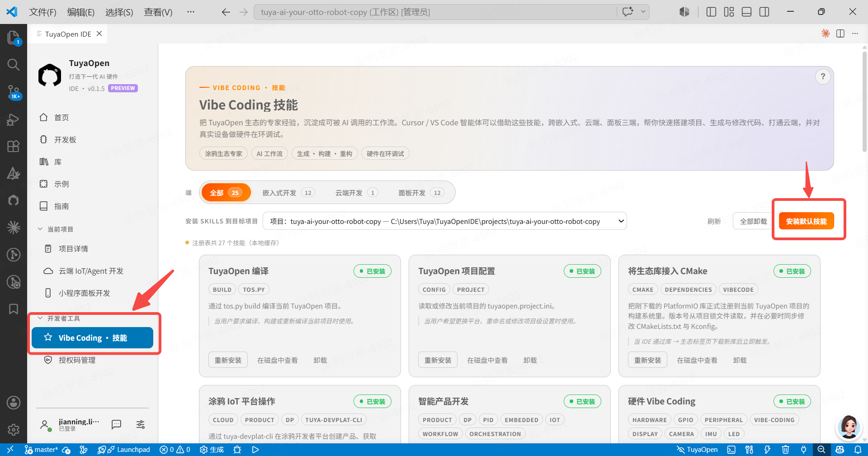Click the orange Claude icon in editor toolbar
This screenshot has width=868, height=456.
click(x=826, y=33)
